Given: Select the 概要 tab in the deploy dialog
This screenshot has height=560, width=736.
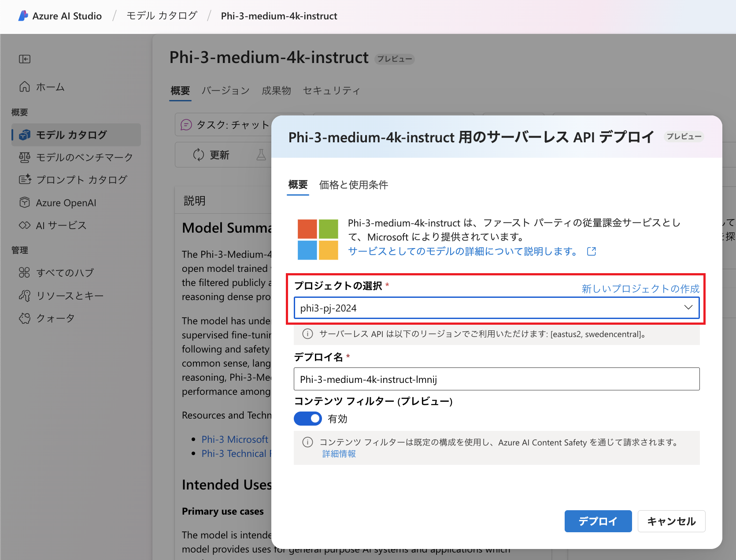Looking at the screenshot, I should pyautogui.click(x=298, y=185).
